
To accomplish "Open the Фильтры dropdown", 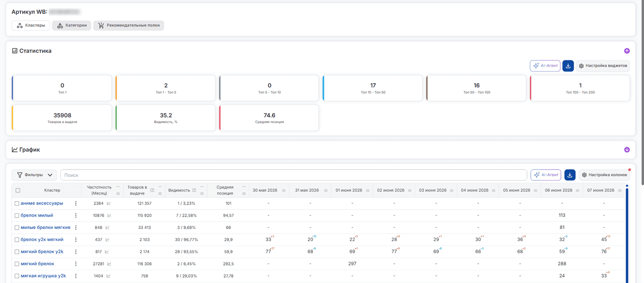I will (x=35, y=175).
